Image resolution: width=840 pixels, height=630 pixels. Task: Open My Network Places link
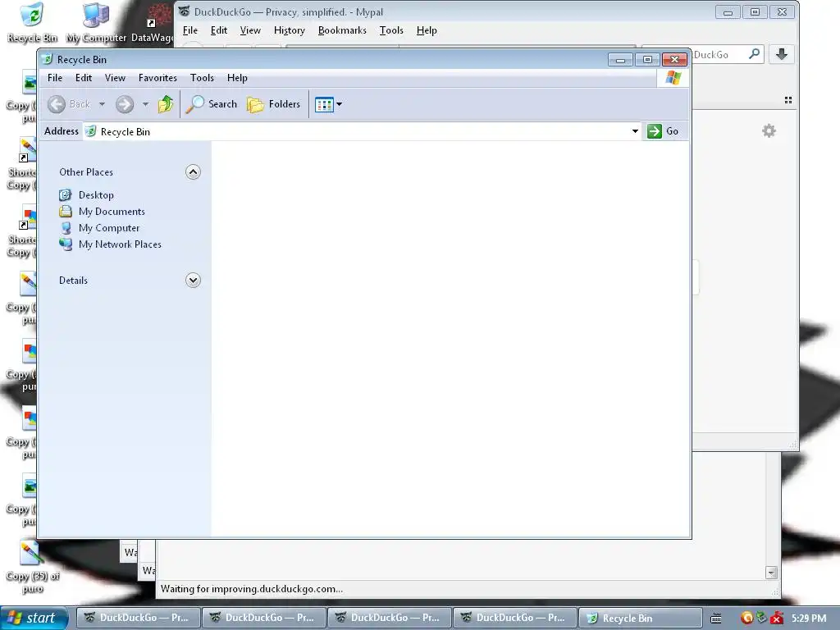(120, 244)
